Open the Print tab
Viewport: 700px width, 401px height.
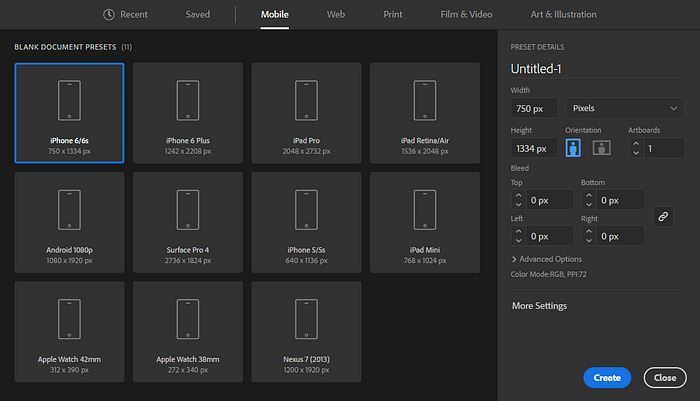click(x=393, y=15)
